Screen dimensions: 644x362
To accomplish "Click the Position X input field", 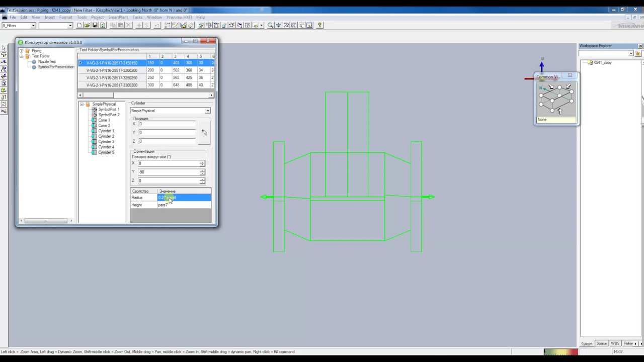I will tap(167, 124).
